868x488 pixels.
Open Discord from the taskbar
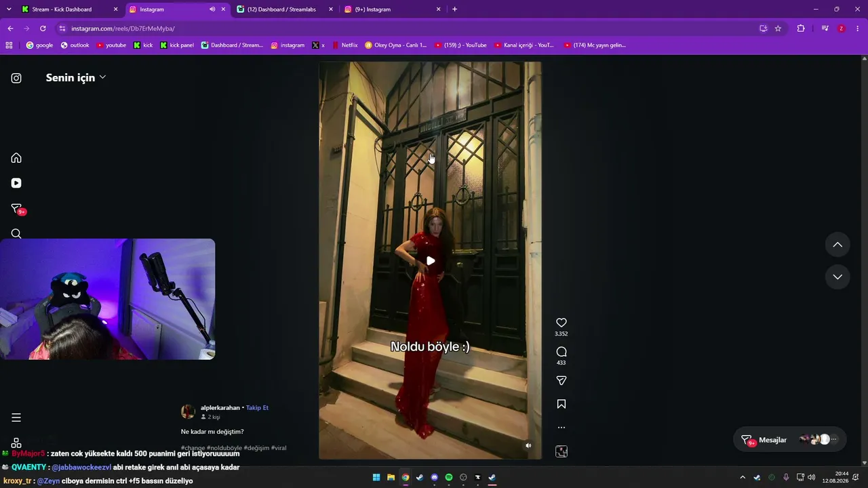coord(435,478)
